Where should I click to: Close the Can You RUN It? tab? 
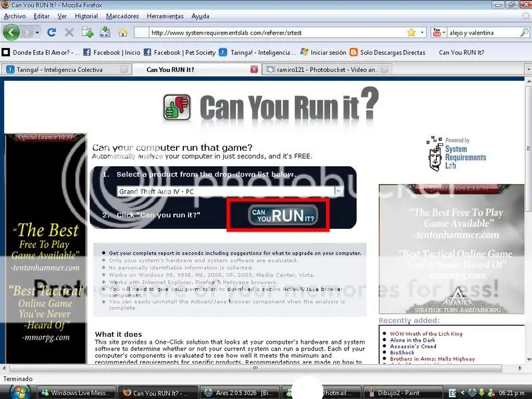coord(254,69)
